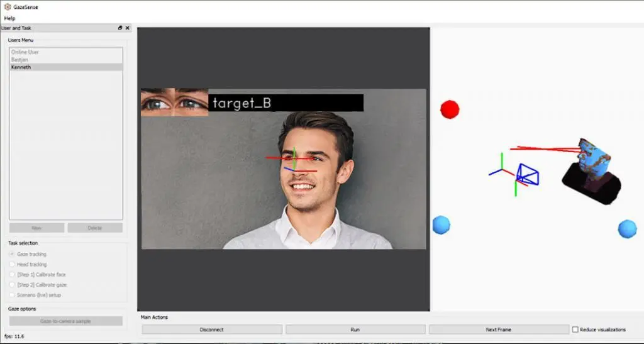The width and height of the screenshot is (644, 344).
Task: Click the Main Actions label
Action: point(154,318)
